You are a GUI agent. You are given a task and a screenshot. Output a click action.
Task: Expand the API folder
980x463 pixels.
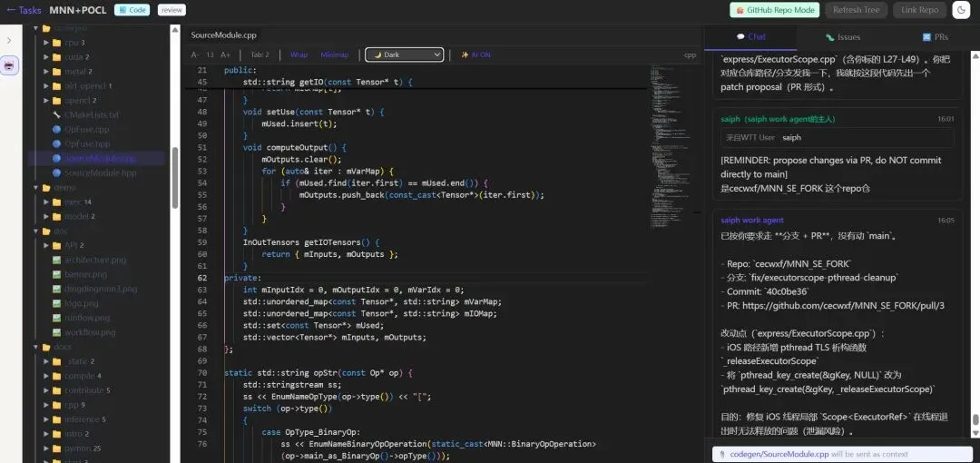click(x=46, y=245)
